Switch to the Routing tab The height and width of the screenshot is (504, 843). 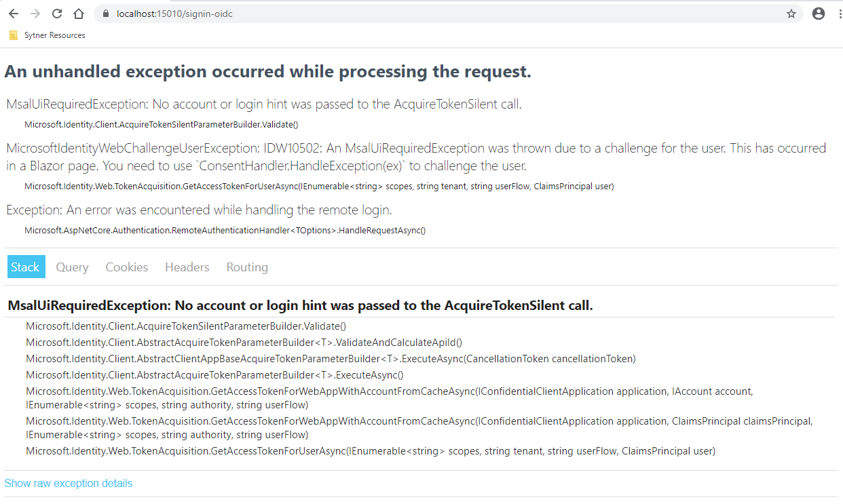pyautogui.click(x=247, y=267)
